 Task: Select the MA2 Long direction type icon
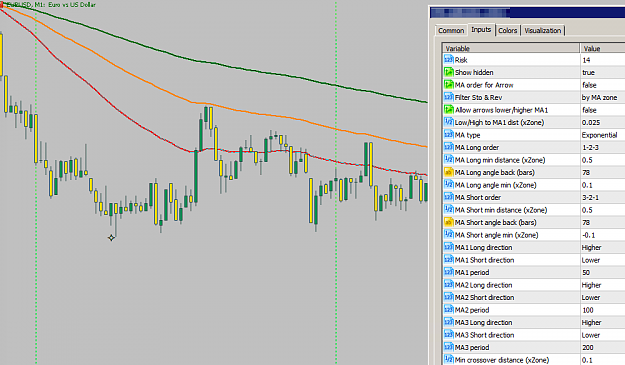(448, 285)
